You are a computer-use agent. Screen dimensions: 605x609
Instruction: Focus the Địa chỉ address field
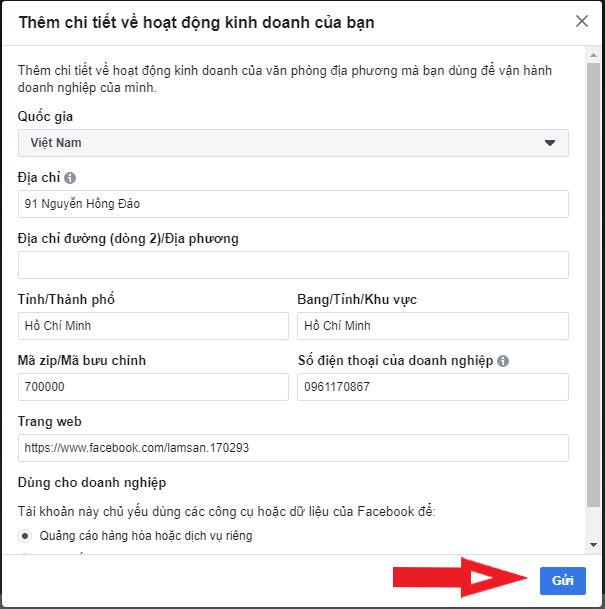coord(293,204)
